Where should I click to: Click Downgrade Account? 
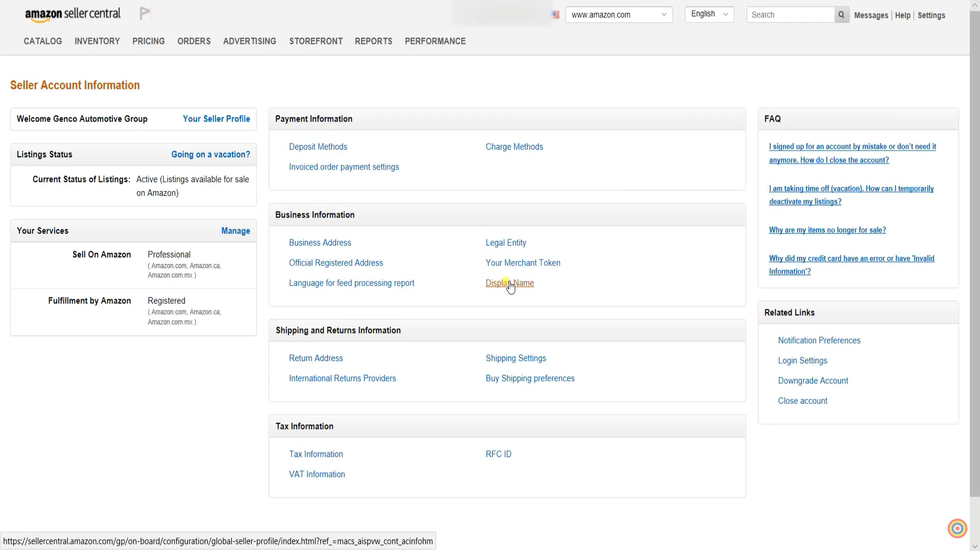813,381
